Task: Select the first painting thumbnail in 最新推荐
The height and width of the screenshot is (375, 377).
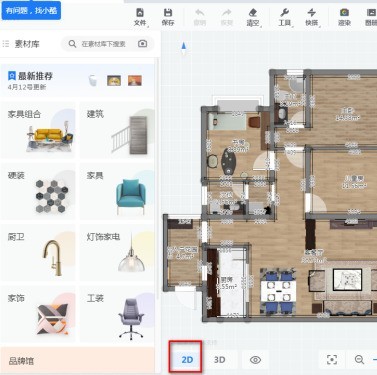Action: pyautogui.click(x=114, y=80)
